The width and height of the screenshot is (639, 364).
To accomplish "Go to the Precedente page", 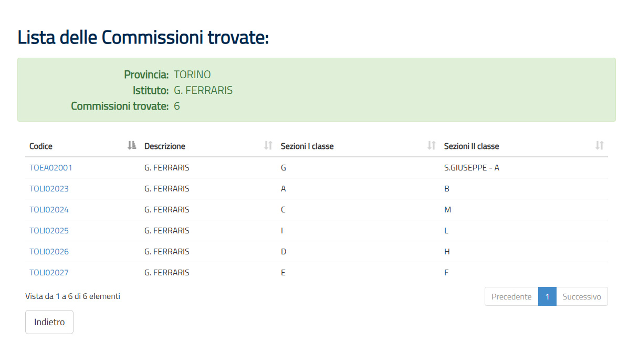I will (x=510, y=296).
